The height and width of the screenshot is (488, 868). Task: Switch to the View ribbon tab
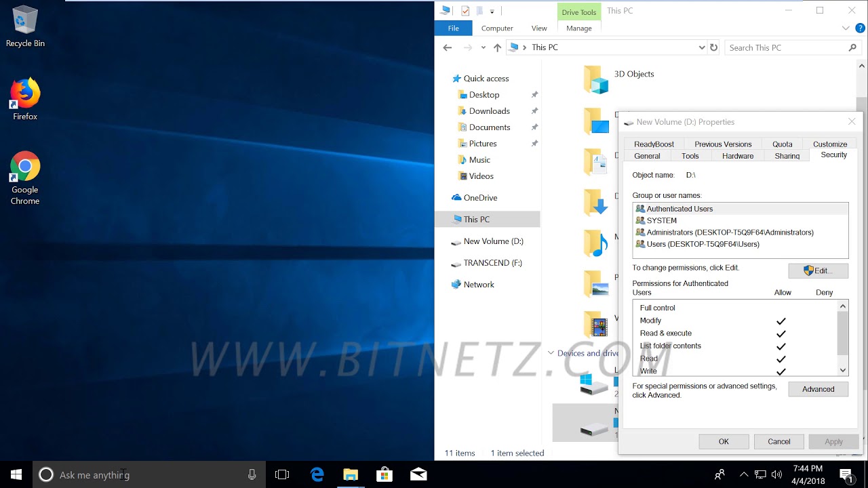click(539, 28)
